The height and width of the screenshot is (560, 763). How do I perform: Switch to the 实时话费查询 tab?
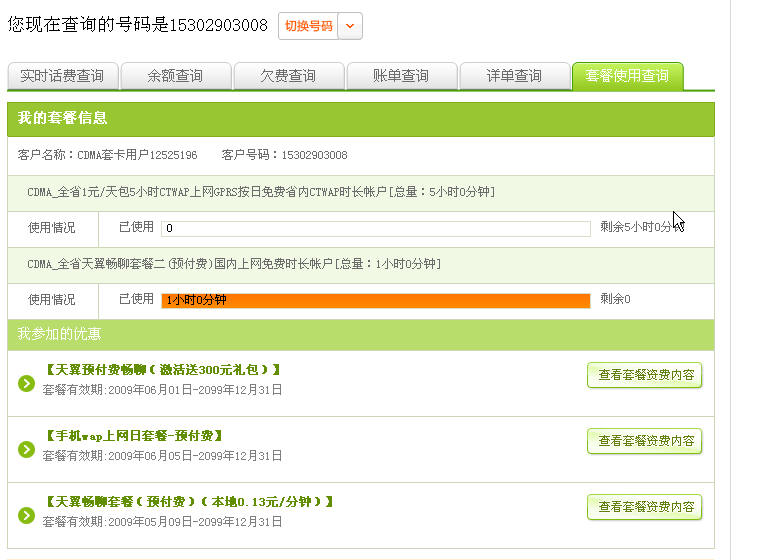tap(62, 76)
